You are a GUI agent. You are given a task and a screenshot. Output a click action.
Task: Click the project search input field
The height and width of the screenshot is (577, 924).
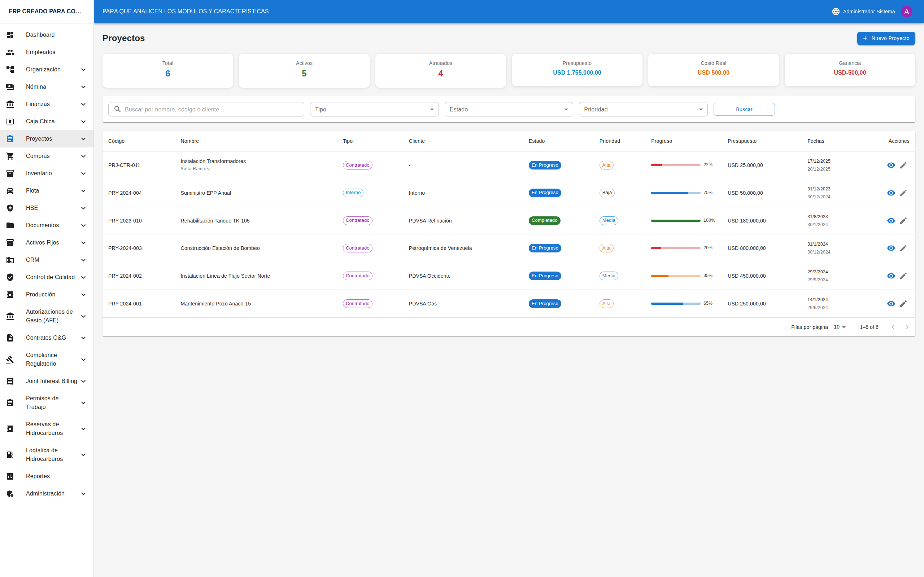212,110
